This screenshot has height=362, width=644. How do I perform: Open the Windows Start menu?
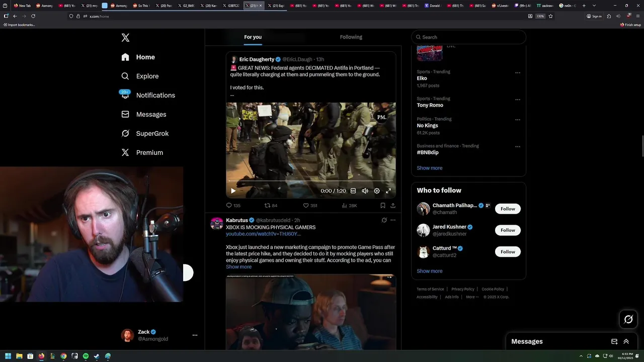pos(8,356)
